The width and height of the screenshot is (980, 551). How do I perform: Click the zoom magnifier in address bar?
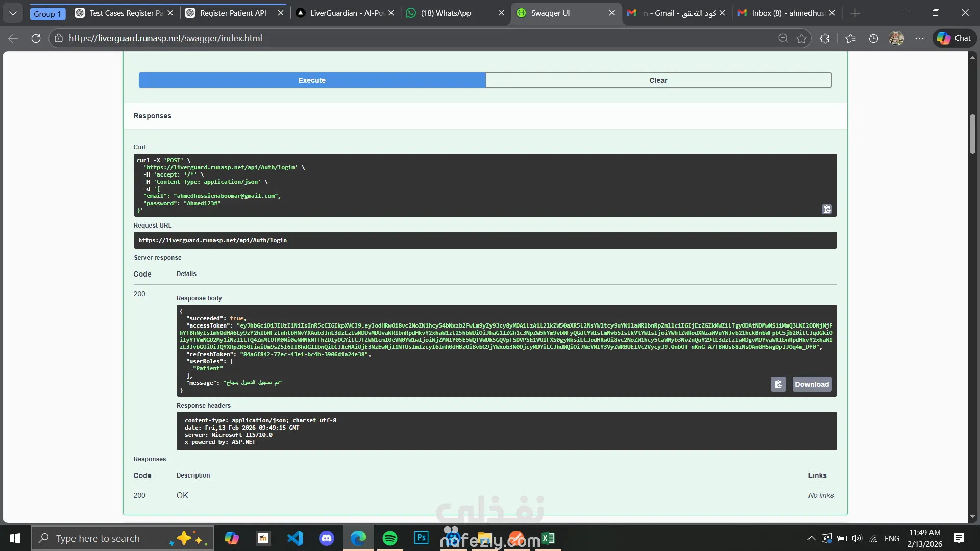click(x=783, y=38)
